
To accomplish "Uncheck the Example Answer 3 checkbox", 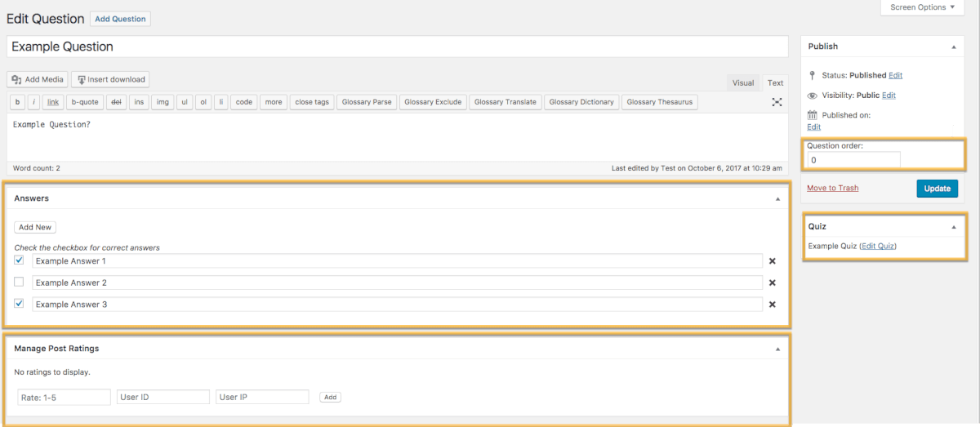I will (x=19, y=304).
